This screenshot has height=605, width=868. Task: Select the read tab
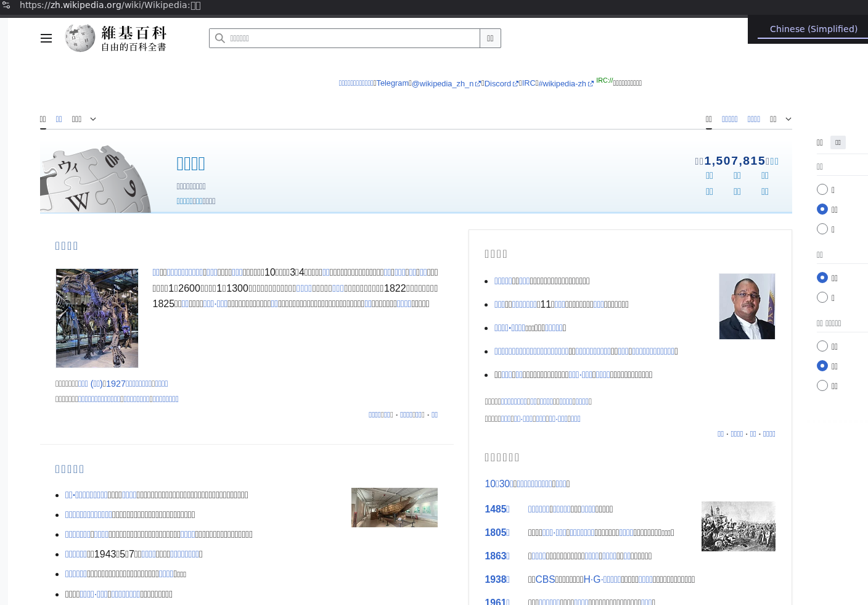(x=709, y=119)
